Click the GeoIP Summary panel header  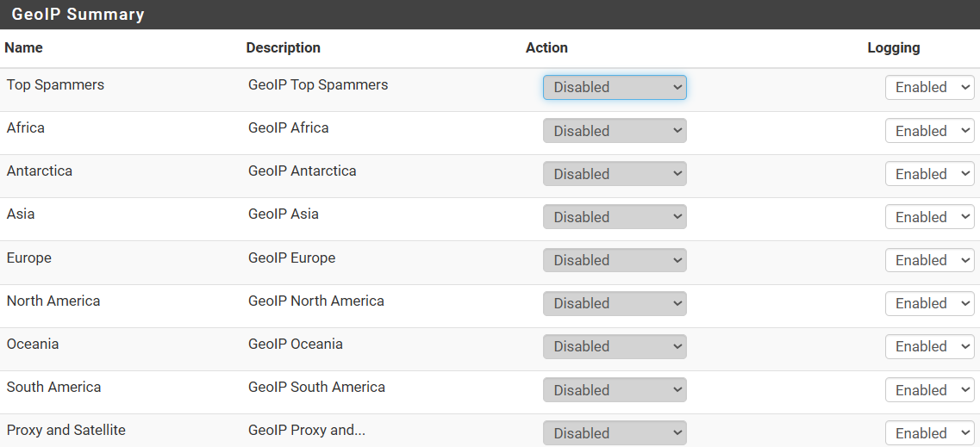[x=490, y=15]
